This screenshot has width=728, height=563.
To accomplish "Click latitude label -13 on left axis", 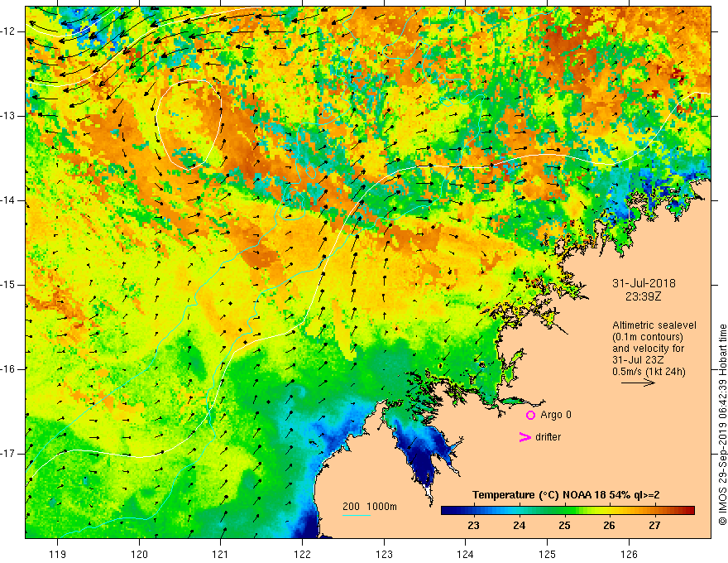I will pos(8,116).
